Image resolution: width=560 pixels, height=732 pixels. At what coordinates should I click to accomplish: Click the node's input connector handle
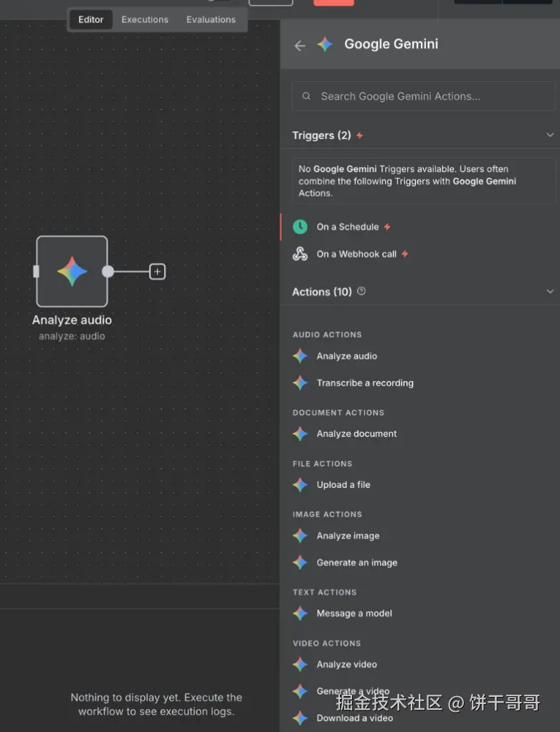[37, 271]
